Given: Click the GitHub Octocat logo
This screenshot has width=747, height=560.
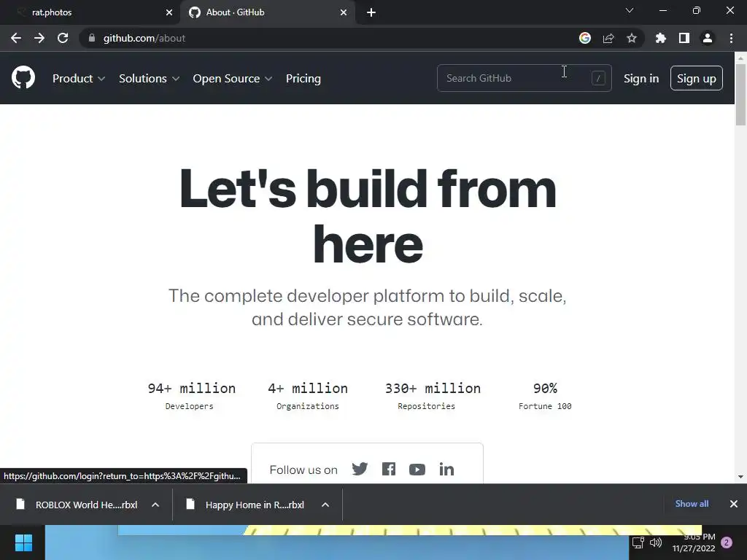Looking at the screenshot, I should pos(23,77).
